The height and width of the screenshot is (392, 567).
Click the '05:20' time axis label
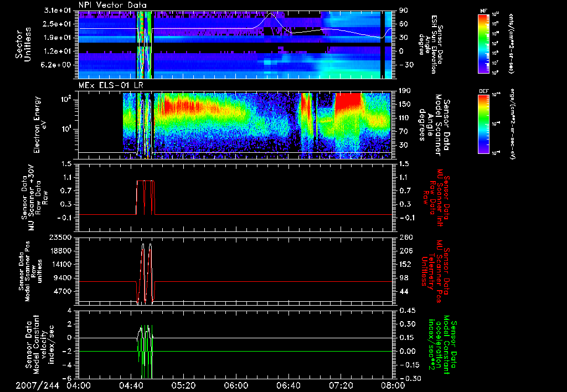coord(183,385)
